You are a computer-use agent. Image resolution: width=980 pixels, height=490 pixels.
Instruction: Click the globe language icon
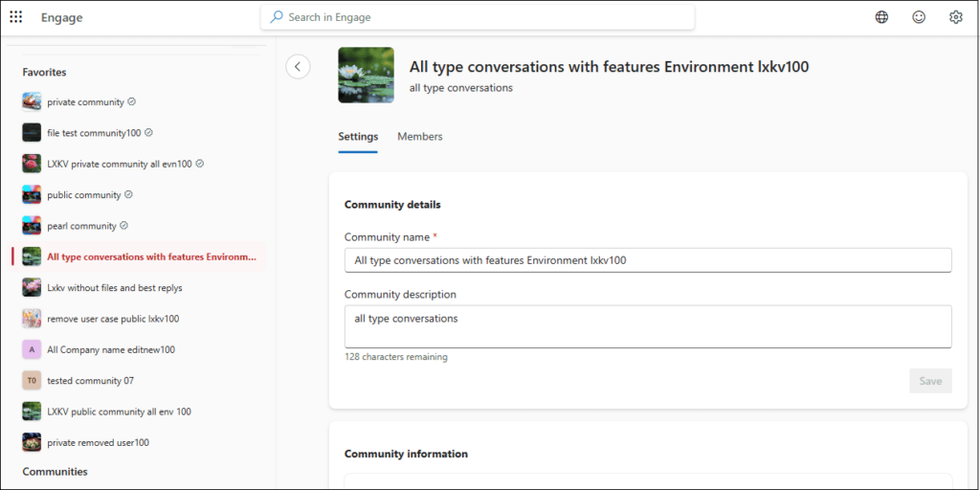pos(881,17)
